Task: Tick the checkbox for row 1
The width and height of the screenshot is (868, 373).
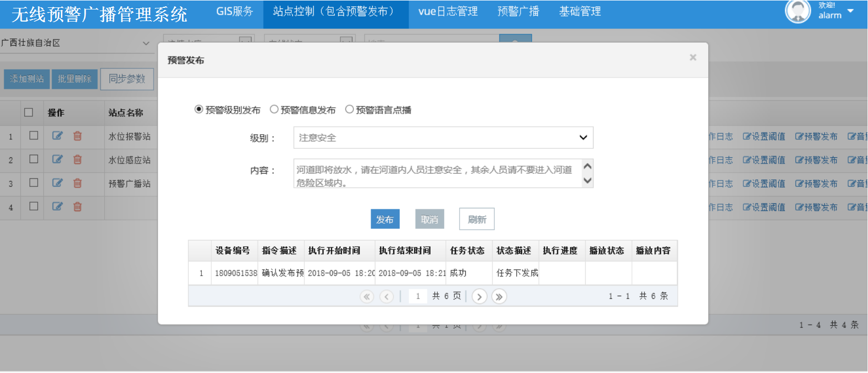Action: click(x=34, y=136)
